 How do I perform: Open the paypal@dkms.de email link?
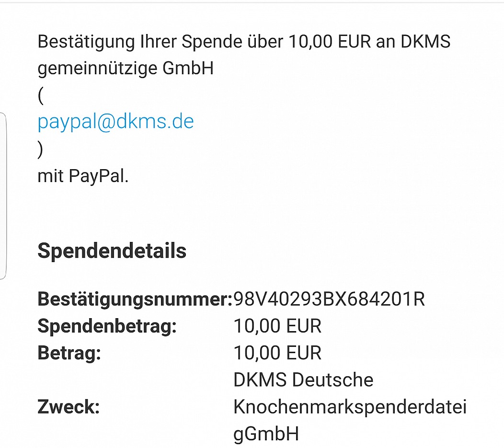click(x=116, y=122)
